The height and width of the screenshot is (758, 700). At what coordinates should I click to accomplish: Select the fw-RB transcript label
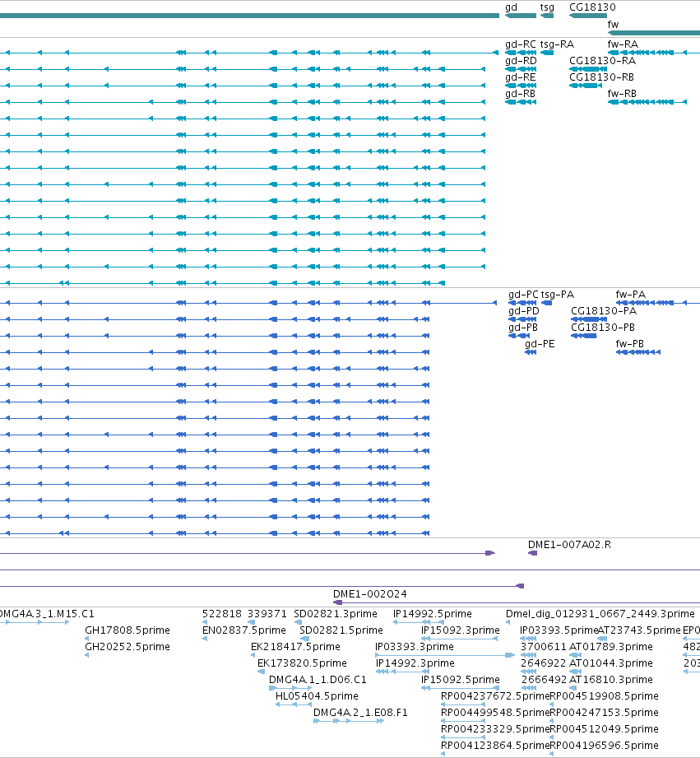tap(622, 94)
